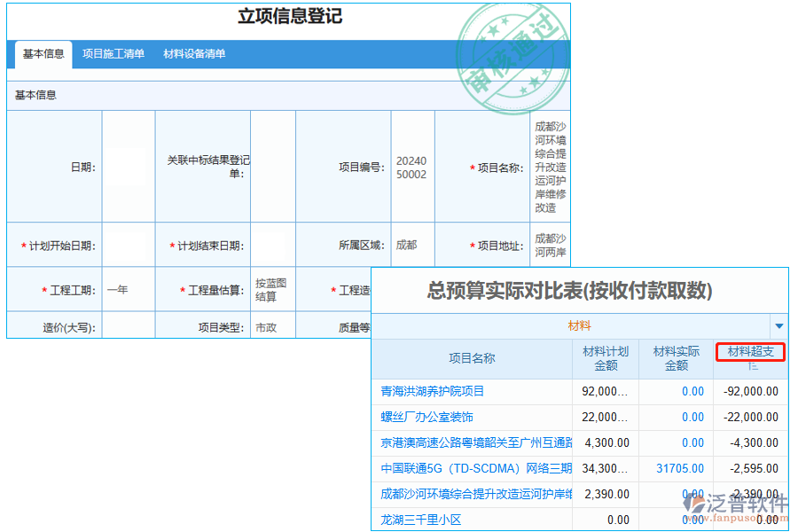The image size is (798, 532).
Task: Click the 计划开始日期 input field
Action: click(129, 245)
